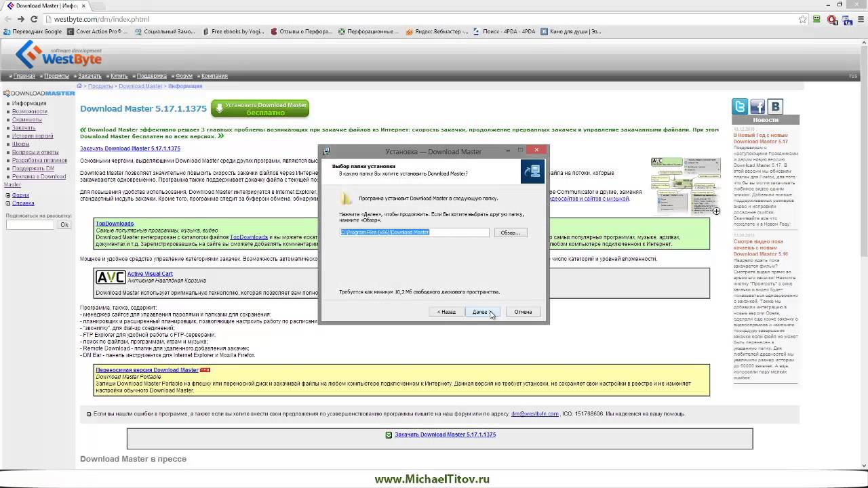The width and height of the screenshot is (868, 488).
Task: Click the green Установить Download Master button
Action: pos(260,108)
